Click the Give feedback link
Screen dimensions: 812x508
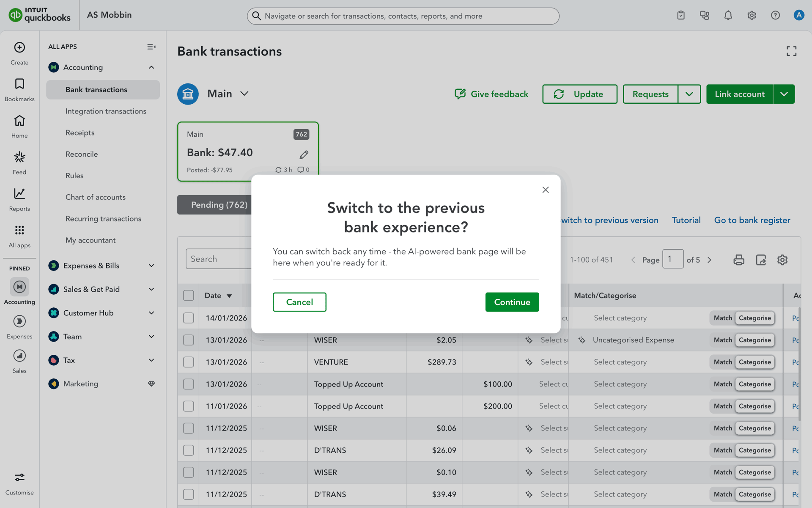491,94
